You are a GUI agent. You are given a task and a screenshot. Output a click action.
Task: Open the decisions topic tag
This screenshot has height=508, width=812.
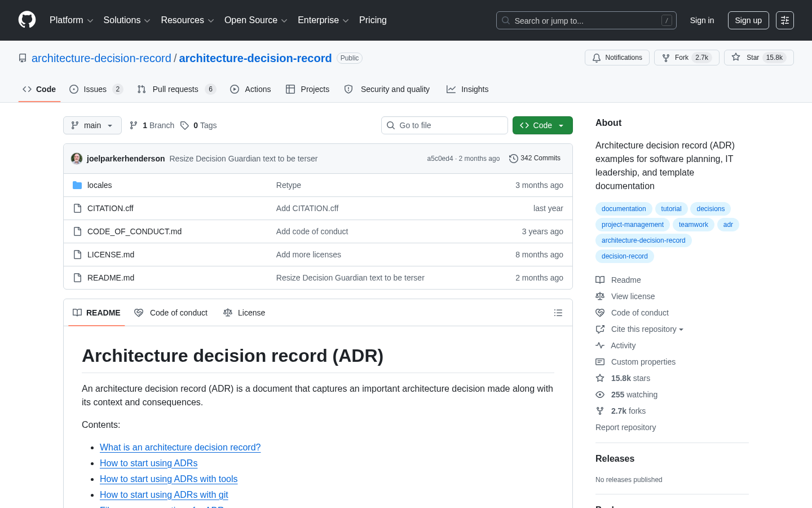710,209
